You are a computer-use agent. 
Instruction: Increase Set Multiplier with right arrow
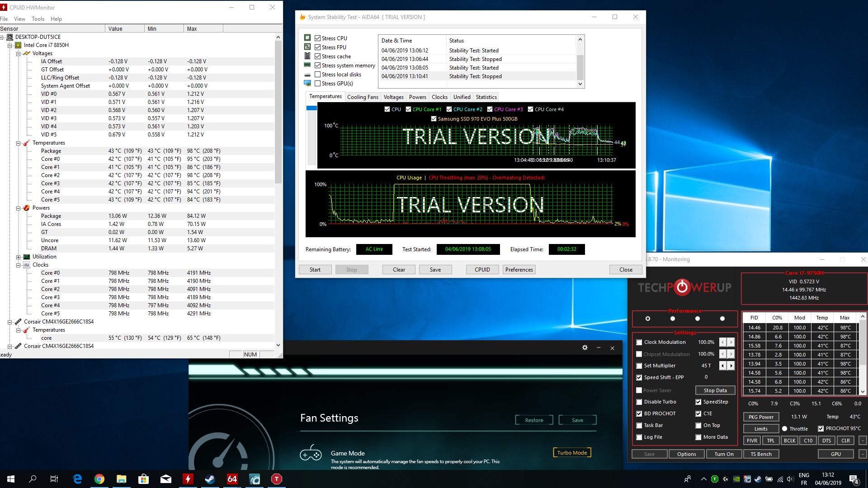731,366
